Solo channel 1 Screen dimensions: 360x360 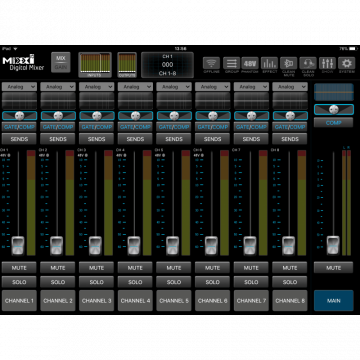click(19, 282)
